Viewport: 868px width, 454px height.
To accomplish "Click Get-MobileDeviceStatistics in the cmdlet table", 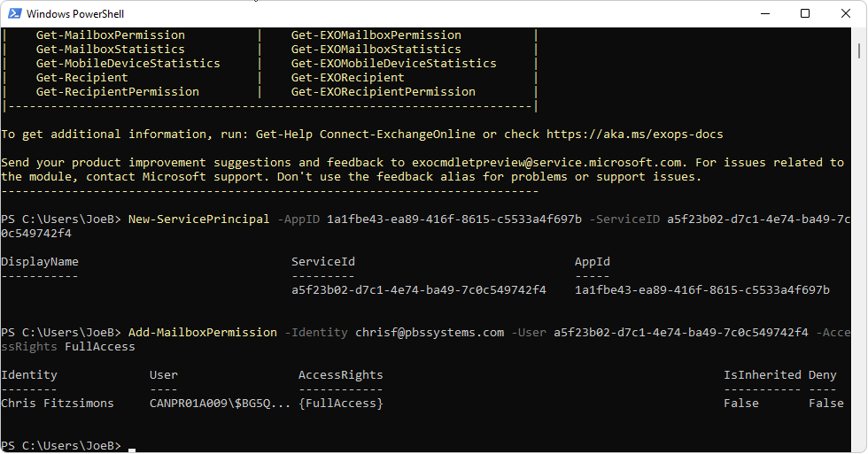I will point(128,64).
